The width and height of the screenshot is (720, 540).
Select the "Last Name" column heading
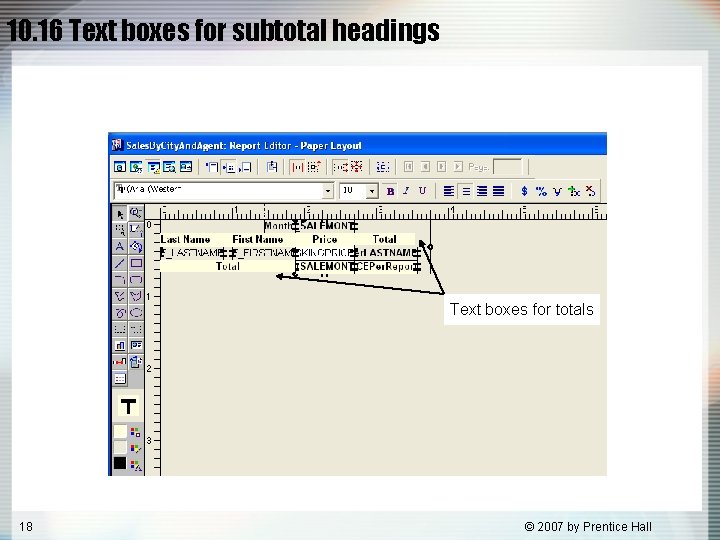(x=186, y=239)
